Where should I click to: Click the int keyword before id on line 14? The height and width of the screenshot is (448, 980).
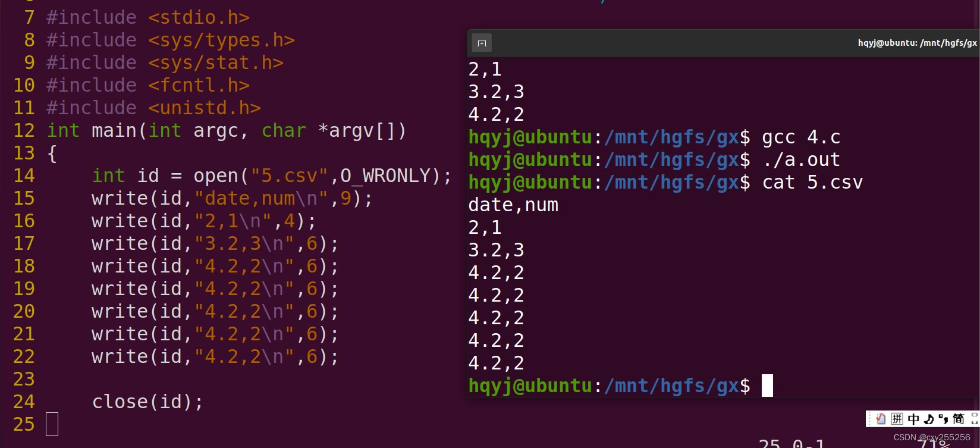tap(108, 176)
